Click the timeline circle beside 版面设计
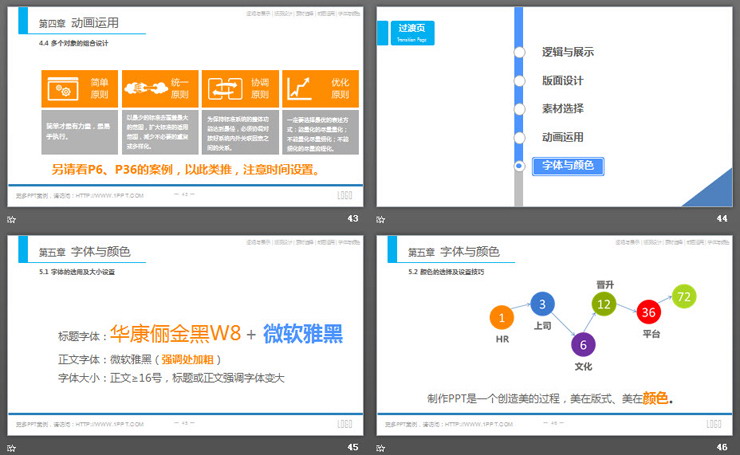 [x=519, y=81]
